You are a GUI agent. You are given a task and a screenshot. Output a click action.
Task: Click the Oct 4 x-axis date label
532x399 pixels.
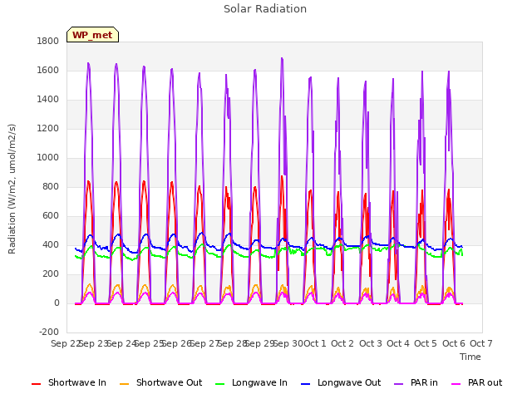398,343
